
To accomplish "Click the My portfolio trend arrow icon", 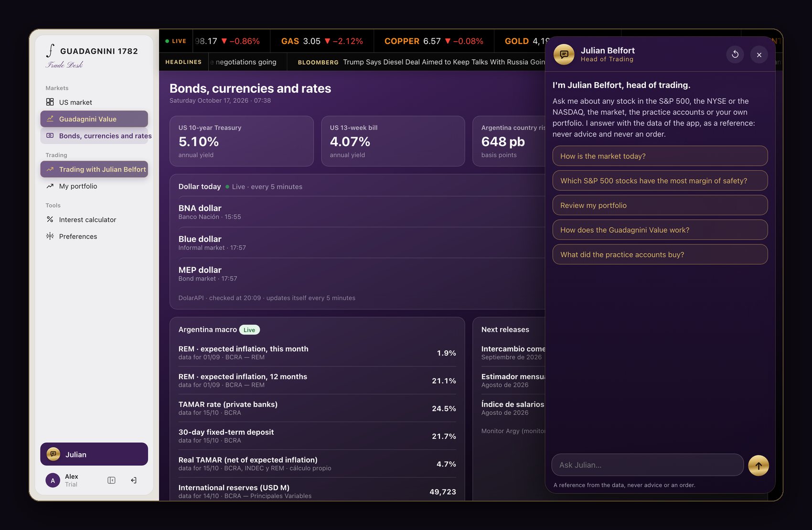I will coord(50,186).
